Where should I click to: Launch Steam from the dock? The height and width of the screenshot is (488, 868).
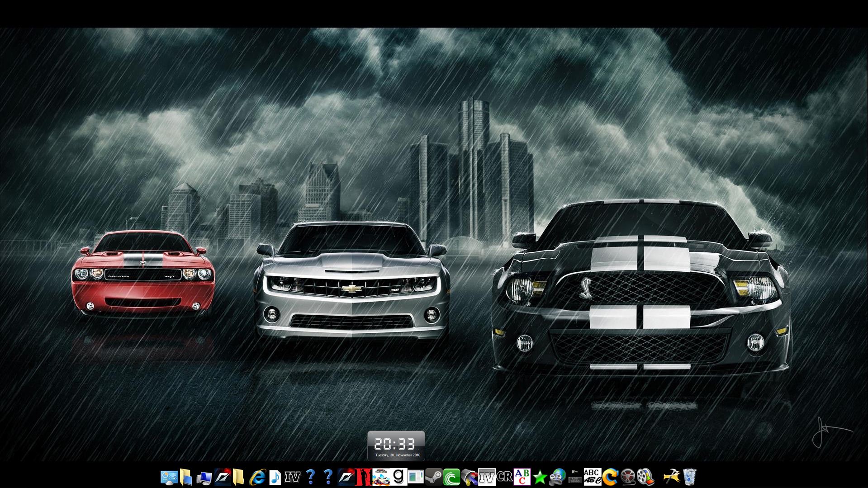click(x=434, y=477)
